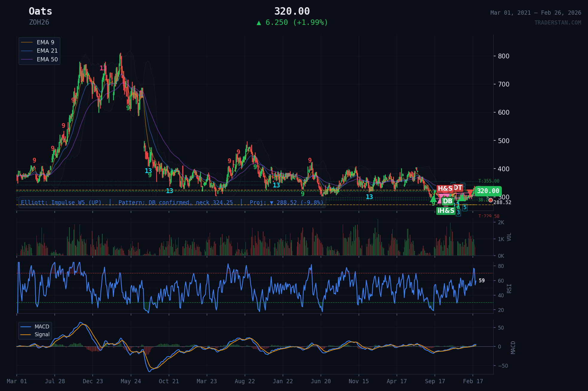Click the boxed Elliott wave 3 marker
The width and height of the screenshot is (588, 391).
click(458, 213)
